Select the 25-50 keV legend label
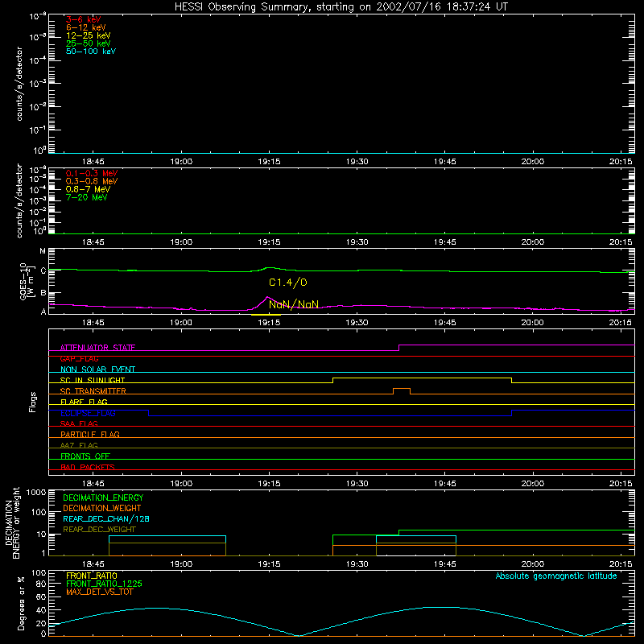This screenshot has width=644, height=644. pyautogui.click(x=88, y=43)
